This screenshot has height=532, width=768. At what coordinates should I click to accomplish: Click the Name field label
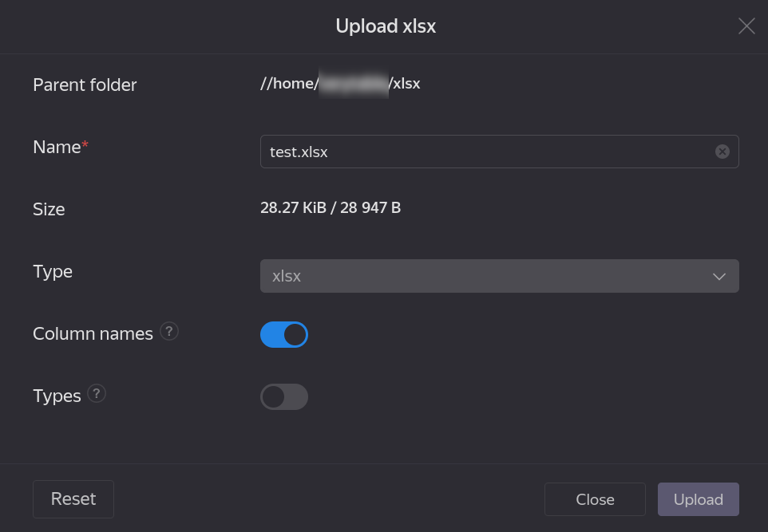pos(57,147)
